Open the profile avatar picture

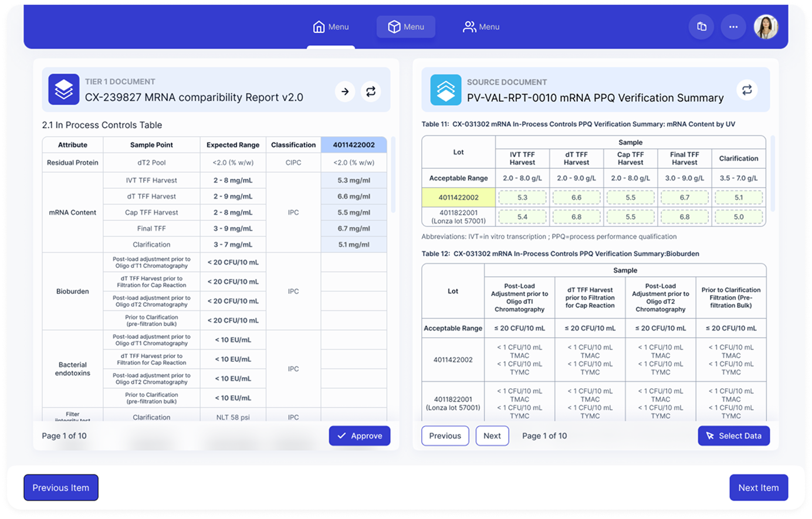coord(765,26)
